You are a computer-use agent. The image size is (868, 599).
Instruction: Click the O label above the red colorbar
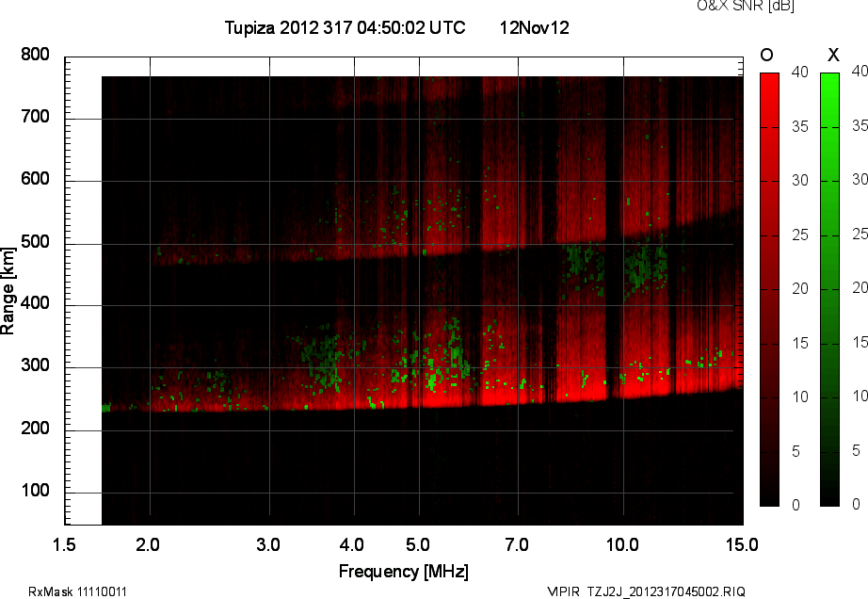[x=766, y=56]
